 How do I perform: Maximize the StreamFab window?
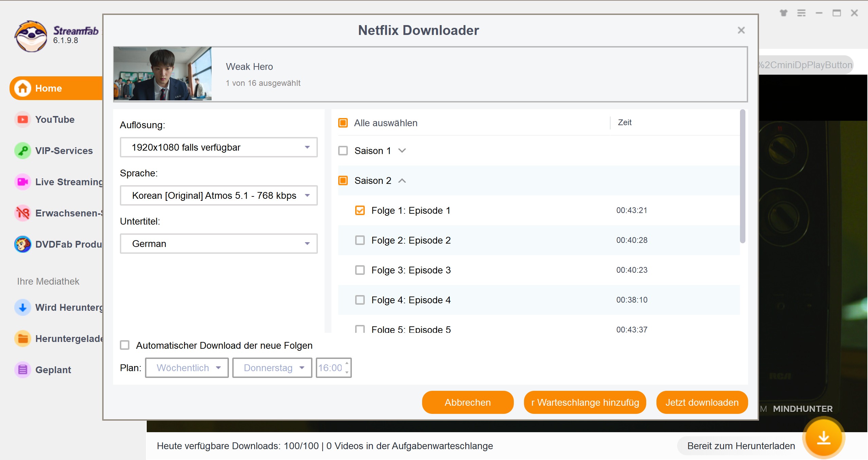[x=837, y=13]
